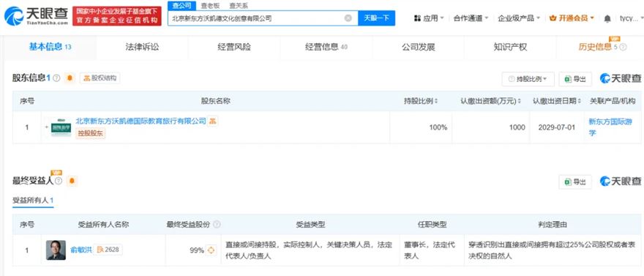Switch to the 法律诉讼 tab

[142, 47]
